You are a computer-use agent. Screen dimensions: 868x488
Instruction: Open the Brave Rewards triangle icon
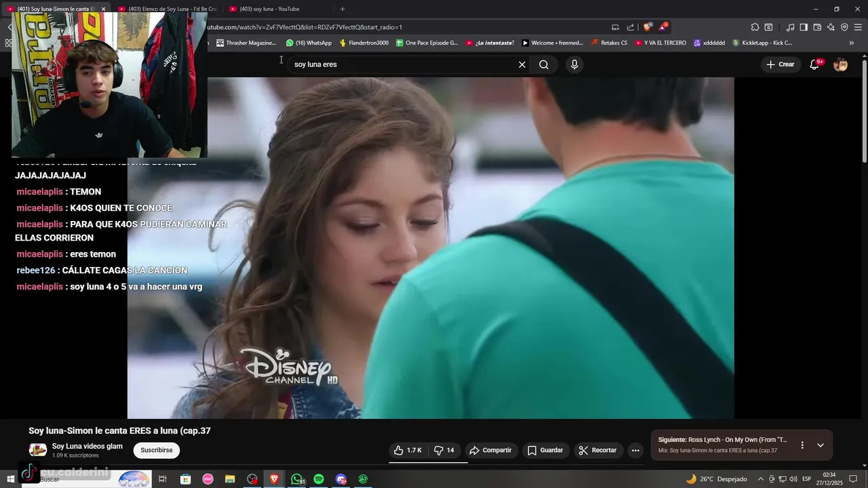click(663, 27)
